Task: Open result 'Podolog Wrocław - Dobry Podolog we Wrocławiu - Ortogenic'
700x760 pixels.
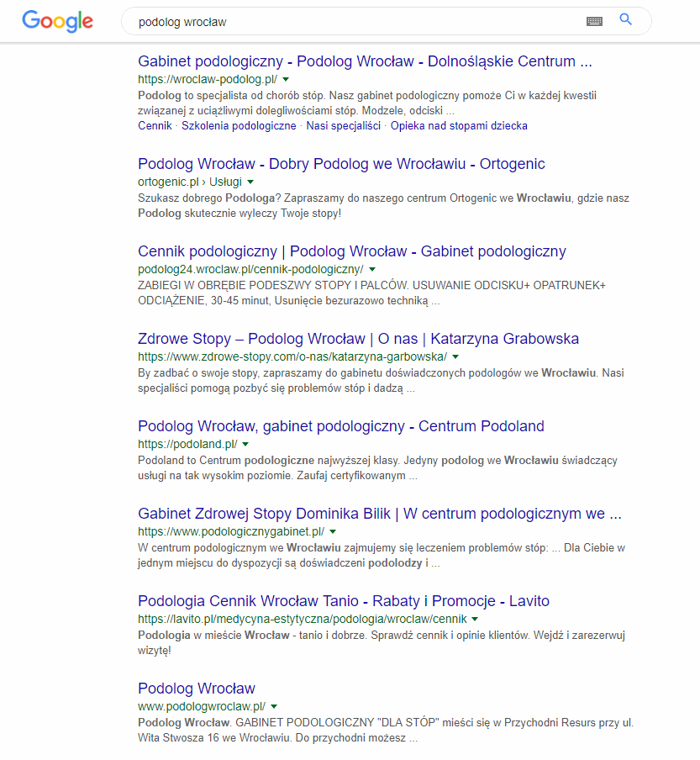Action: click(341, 164)
